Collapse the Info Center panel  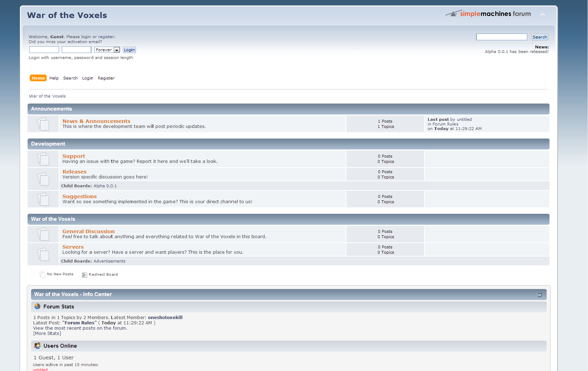point(539,295)
